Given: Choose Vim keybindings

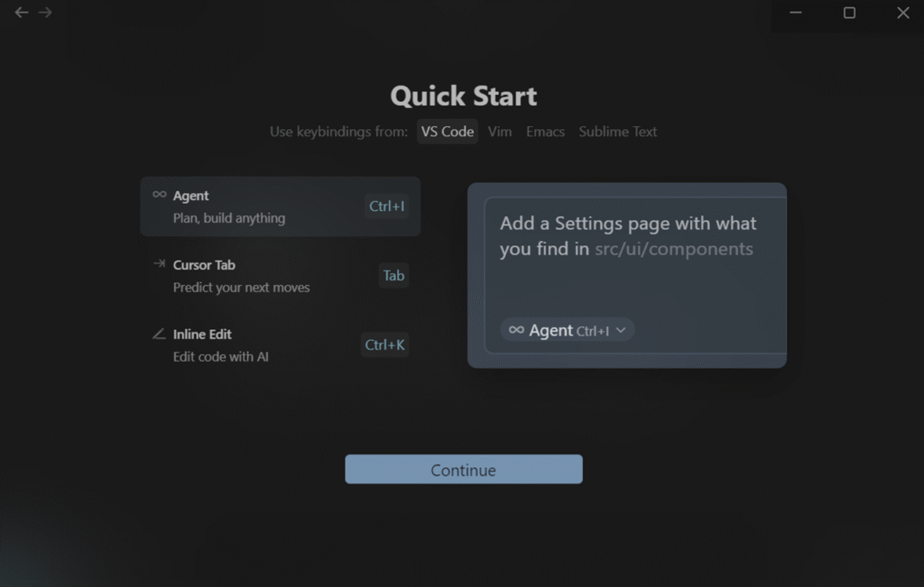Looking at the screenshot, I should [500, 132].
